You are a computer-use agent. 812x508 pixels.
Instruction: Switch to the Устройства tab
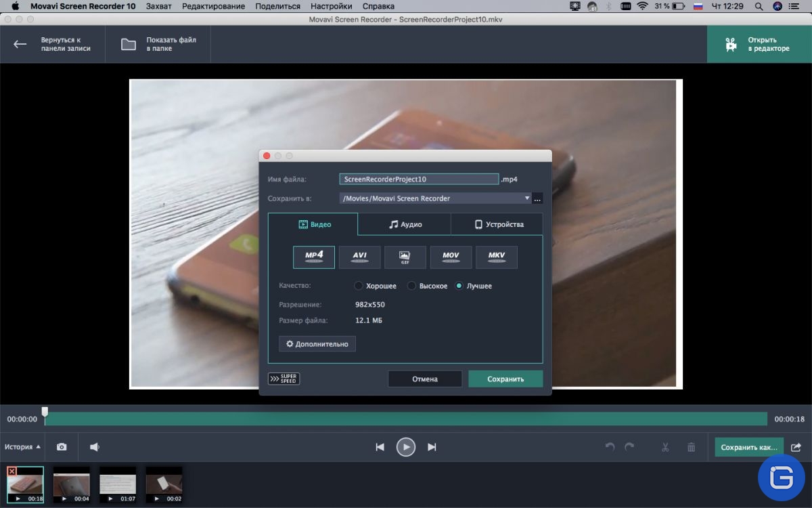(x=497, y=224)
